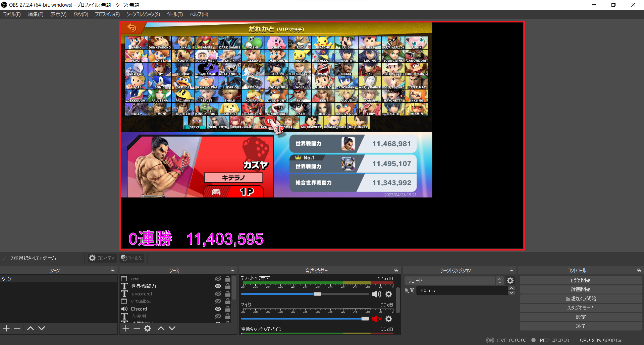The image size is (644, 345).
Task: Toggle lock on 大会用 source
Action: click(x=228, y=316)
